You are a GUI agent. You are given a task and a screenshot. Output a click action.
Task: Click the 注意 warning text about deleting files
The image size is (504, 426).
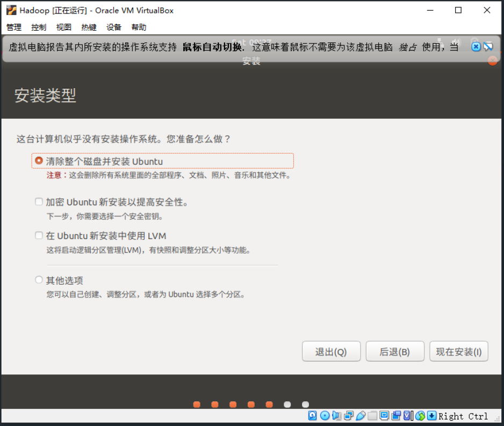point(169,176)
